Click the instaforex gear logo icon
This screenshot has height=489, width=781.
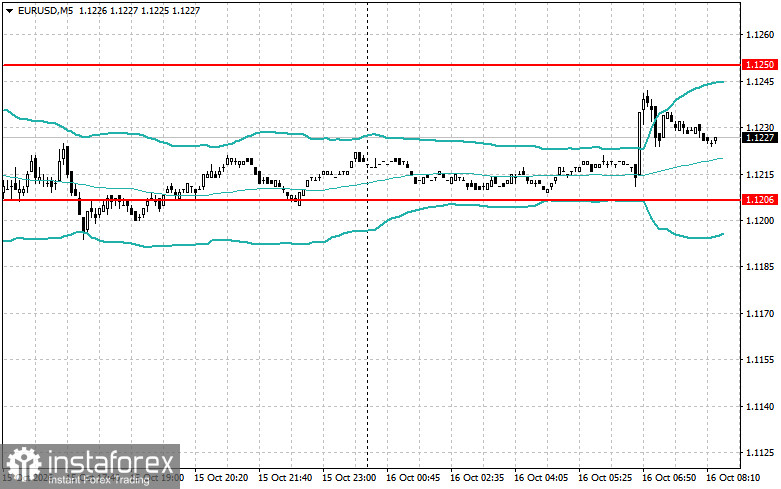tap(23, 465)
